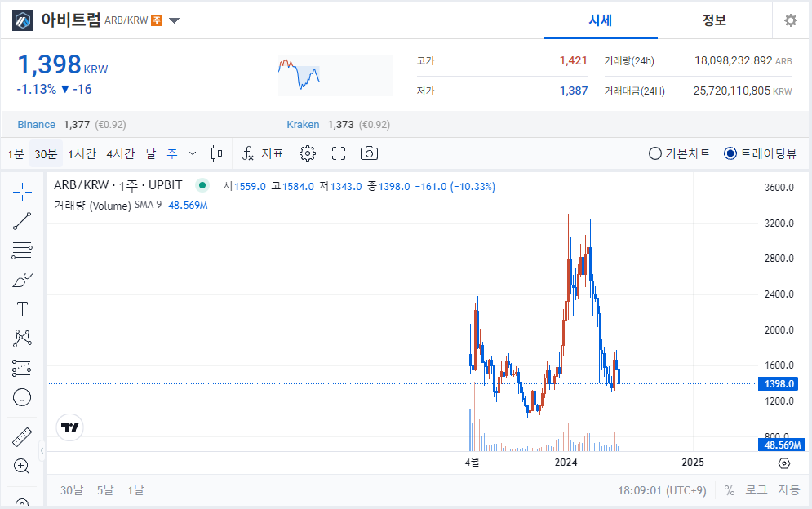Open the timezone selector 18:09:01 (UTC+9)
Viewport: 812px width, 509px height.
662,490
